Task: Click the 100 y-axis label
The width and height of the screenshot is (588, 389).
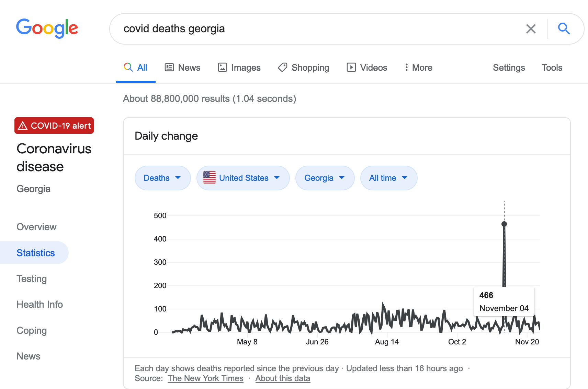Action: click(160, 309)
